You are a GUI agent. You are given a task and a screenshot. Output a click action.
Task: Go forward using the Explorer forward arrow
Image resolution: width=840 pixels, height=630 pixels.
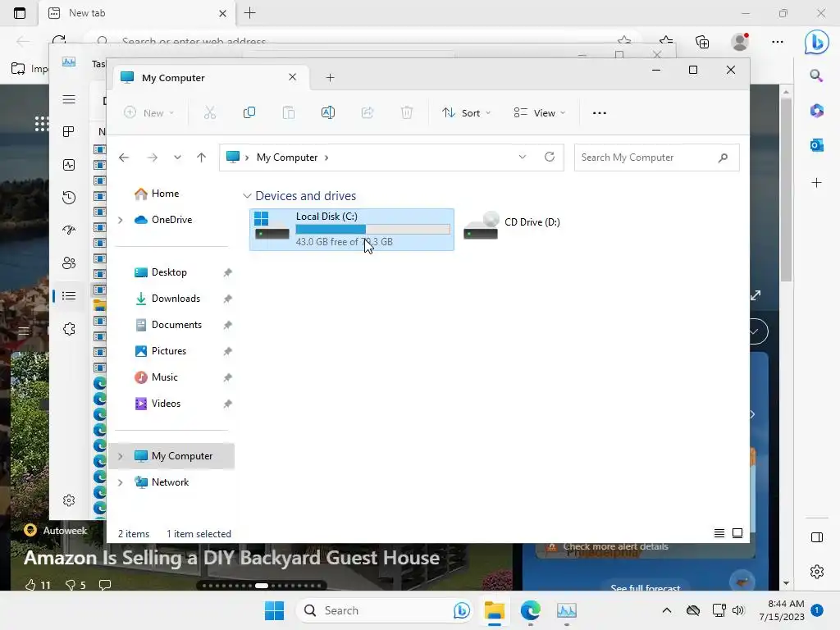coord(152,157)
